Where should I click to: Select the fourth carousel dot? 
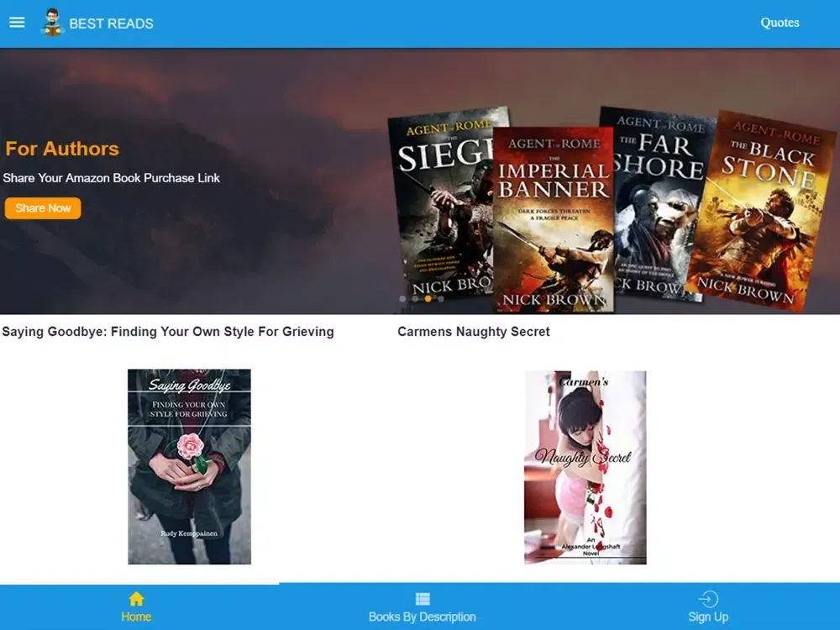coord(441,298)
